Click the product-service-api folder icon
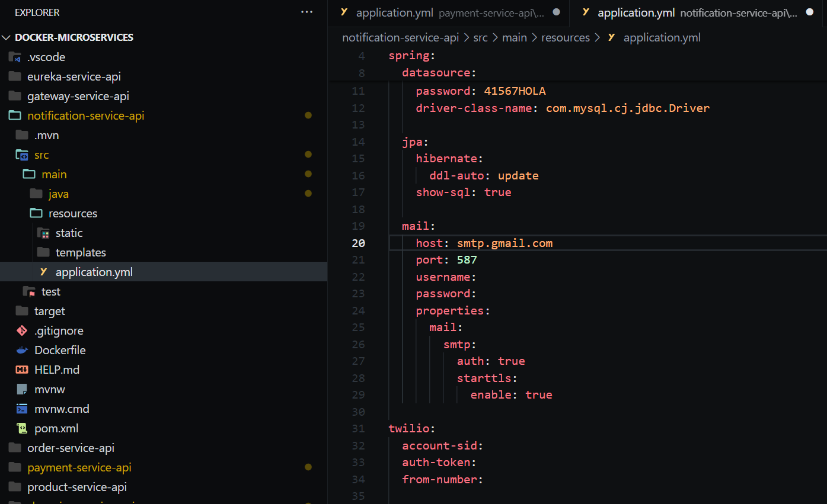This screenshot has height=504, width=827. 15,487
